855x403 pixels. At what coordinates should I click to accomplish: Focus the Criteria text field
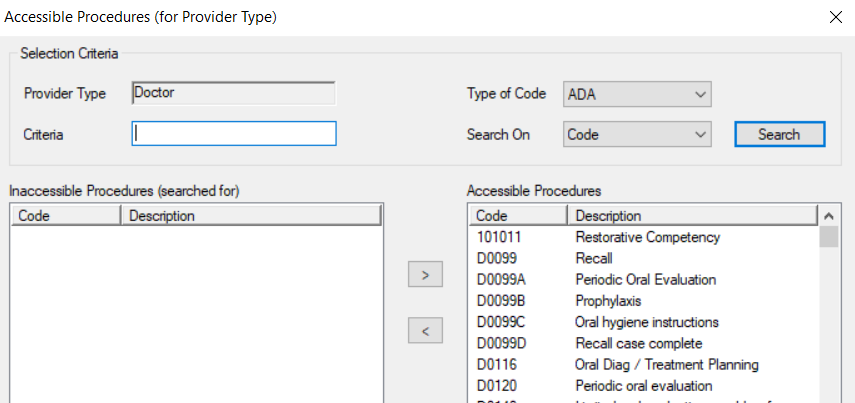pyautogui.click(x=234, y=134)
